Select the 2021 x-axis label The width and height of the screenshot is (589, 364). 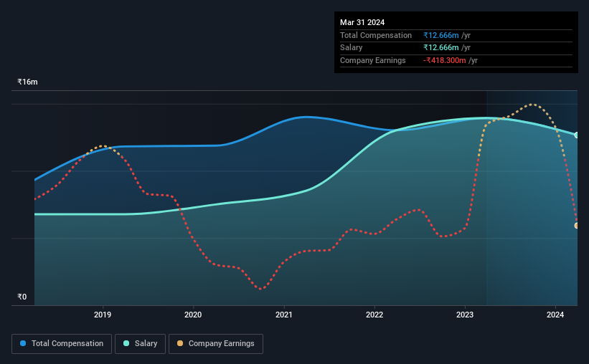(x=283, y=315)
